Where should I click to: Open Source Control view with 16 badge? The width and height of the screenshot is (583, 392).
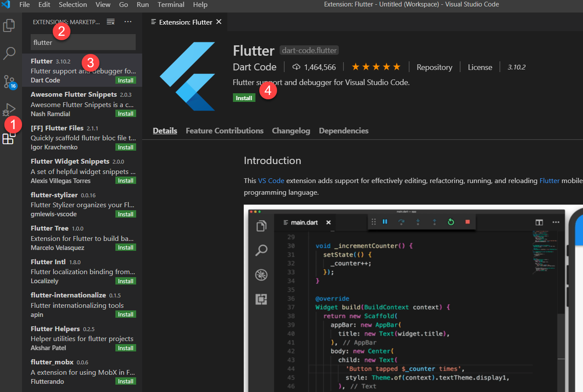coord(9,82)
